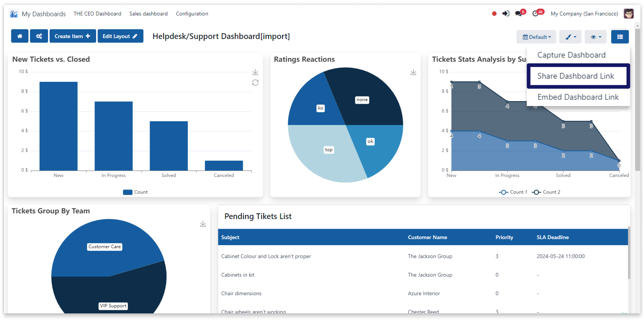644x321 pixels.
Task: Download the Tickets Group By Team chart
Action: click(x=203, y=224)
